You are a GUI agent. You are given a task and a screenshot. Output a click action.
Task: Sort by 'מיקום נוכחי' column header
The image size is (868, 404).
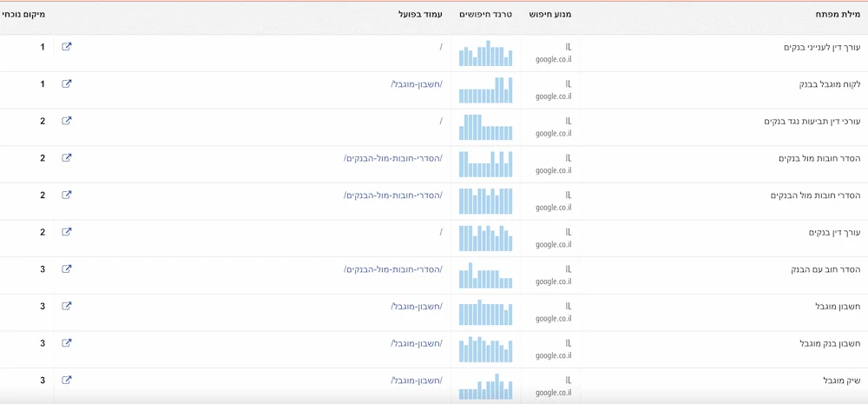pos(23,14)
